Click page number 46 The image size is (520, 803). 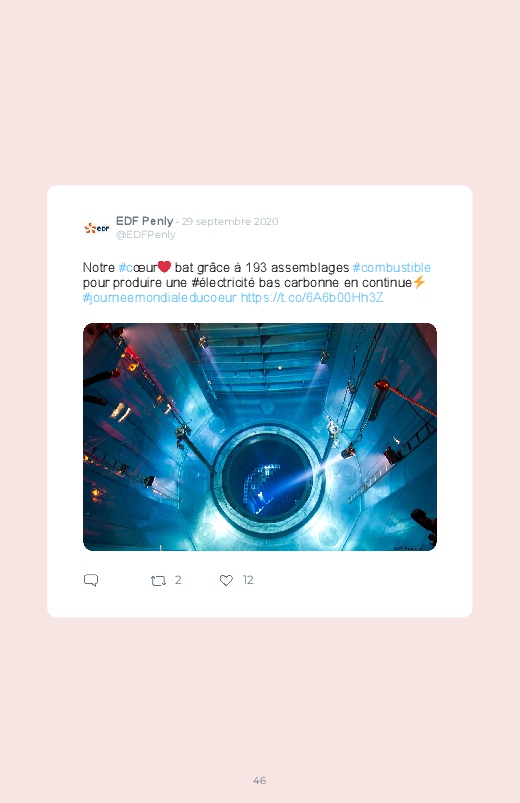tap(260, 780)
